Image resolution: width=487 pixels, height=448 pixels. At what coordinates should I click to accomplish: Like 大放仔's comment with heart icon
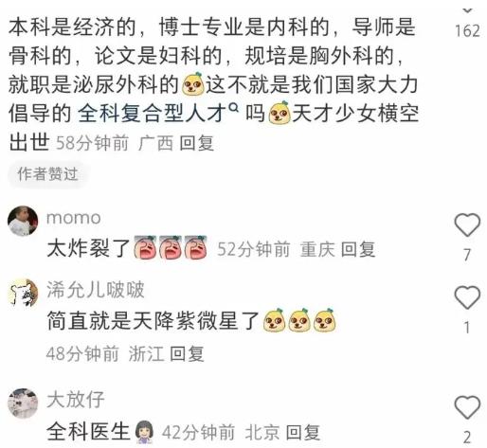tap(467, 407)
